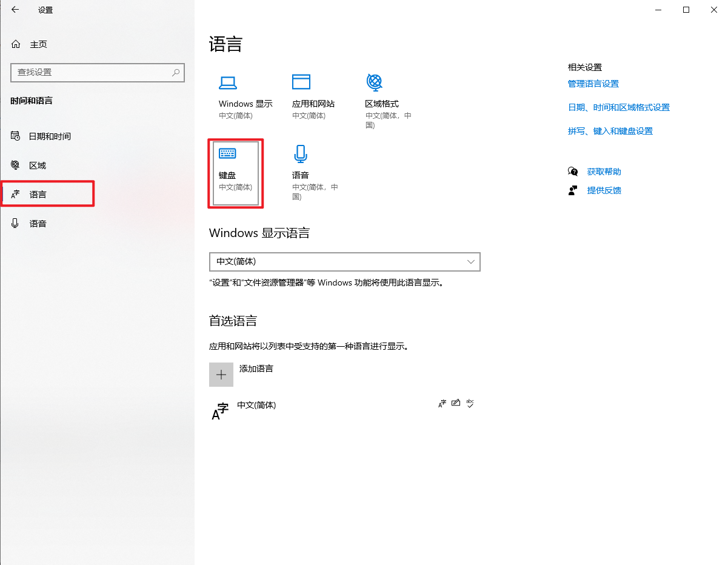Open 管理语言设置 link

tap(593, 84)
